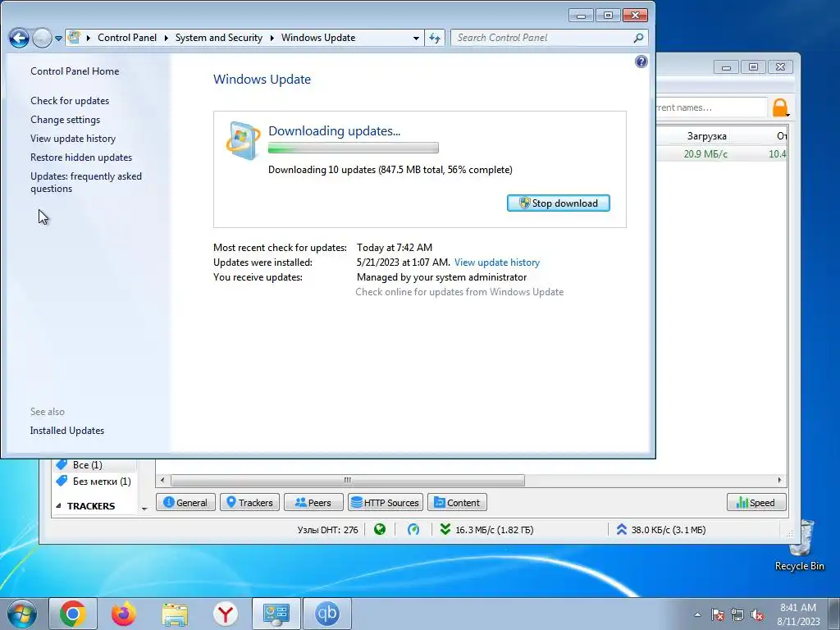Launch Yandex Browser from taskbar

(x=226, y=614)
